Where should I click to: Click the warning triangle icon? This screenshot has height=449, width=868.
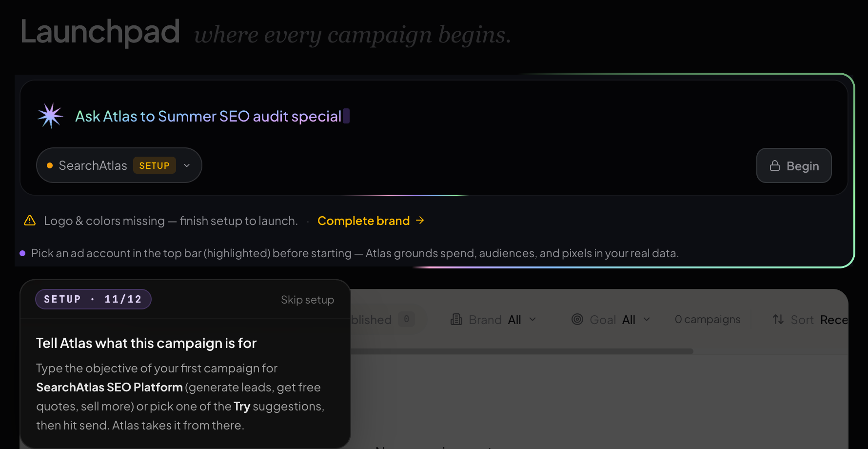[x=30, y=221]
